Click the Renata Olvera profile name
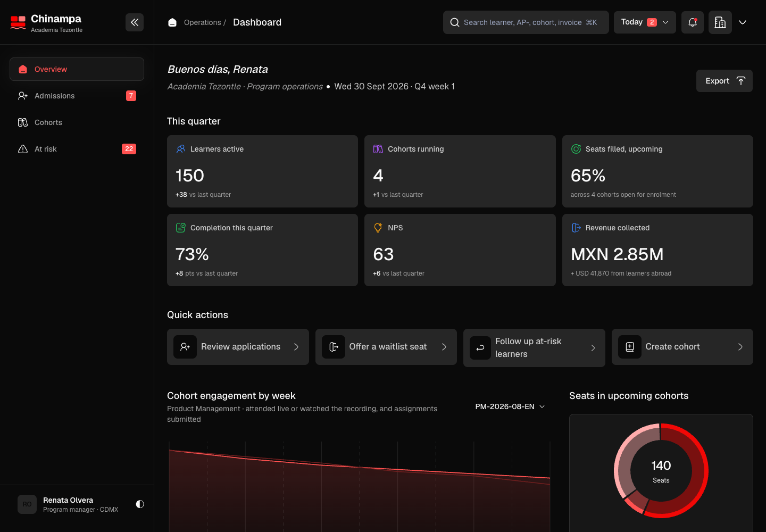Image resolution: width=766 pixels, height=532 pixels. pos(68,500)
